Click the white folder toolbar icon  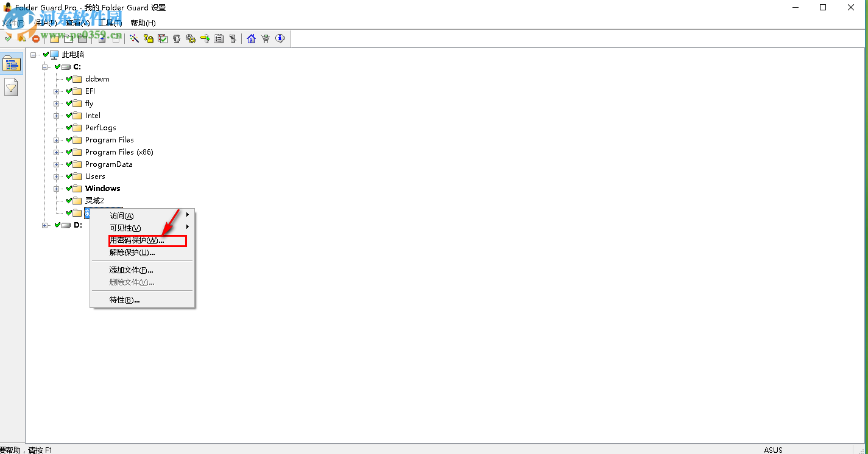click(x=69, y=39)
